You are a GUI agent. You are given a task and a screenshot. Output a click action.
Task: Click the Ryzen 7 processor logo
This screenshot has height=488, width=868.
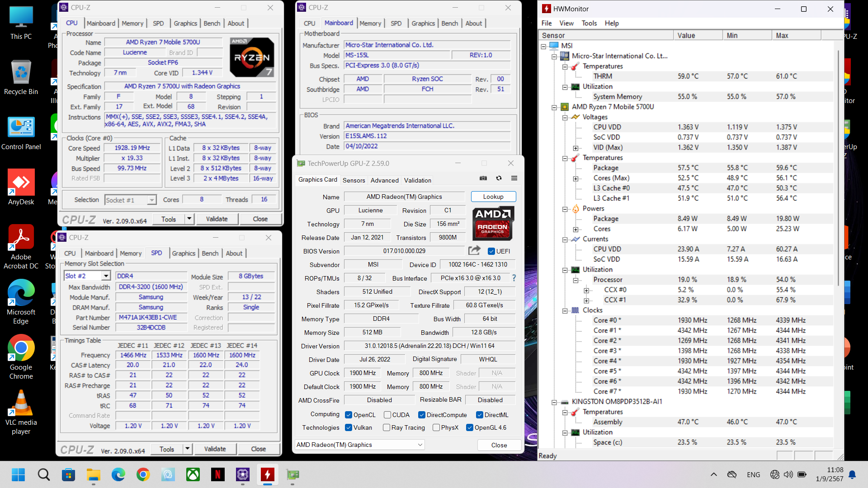tap(252, 57)
